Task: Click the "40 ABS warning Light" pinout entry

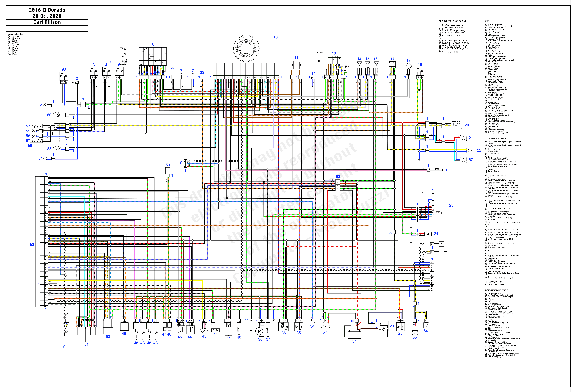Action: [x=494, y=357]
